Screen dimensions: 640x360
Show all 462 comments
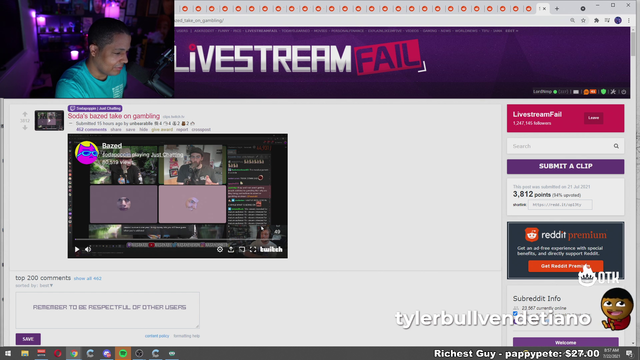pos(87,278)
